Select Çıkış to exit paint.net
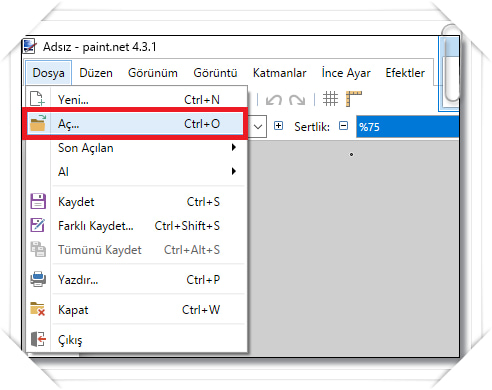 [x=135, y=340]
